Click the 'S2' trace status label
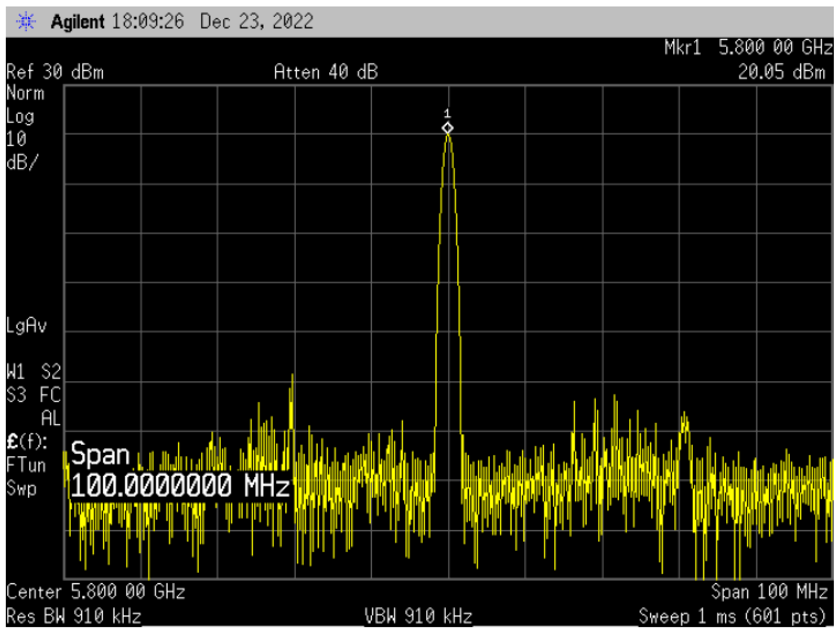 click(51, 372)
